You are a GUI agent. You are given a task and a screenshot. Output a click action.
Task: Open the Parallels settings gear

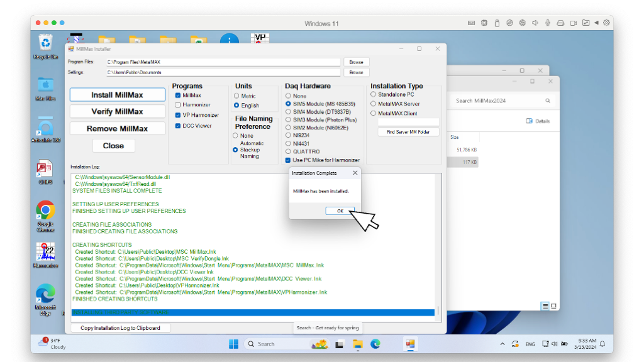607,23
